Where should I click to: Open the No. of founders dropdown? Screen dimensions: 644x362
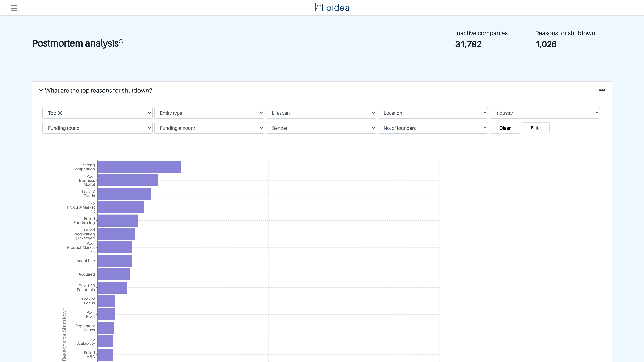tap(433, 128)
